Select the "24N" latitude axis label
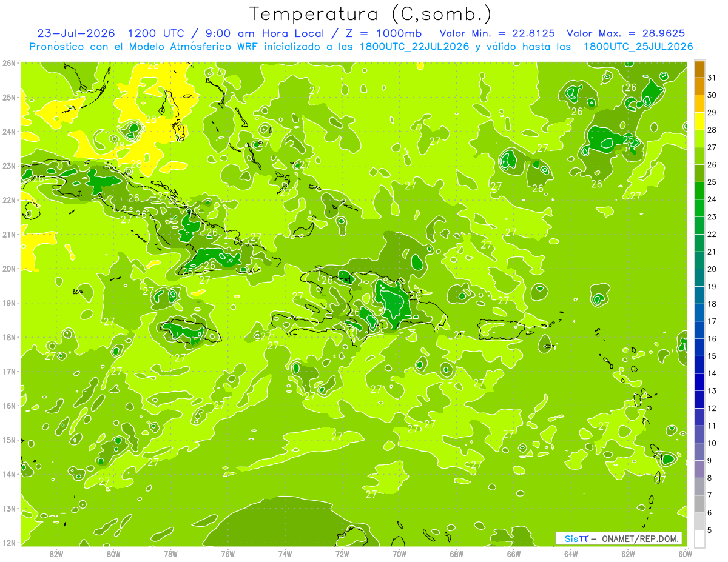Image resolution: width=728 pixels, height=562 pixels. (9, 132)
